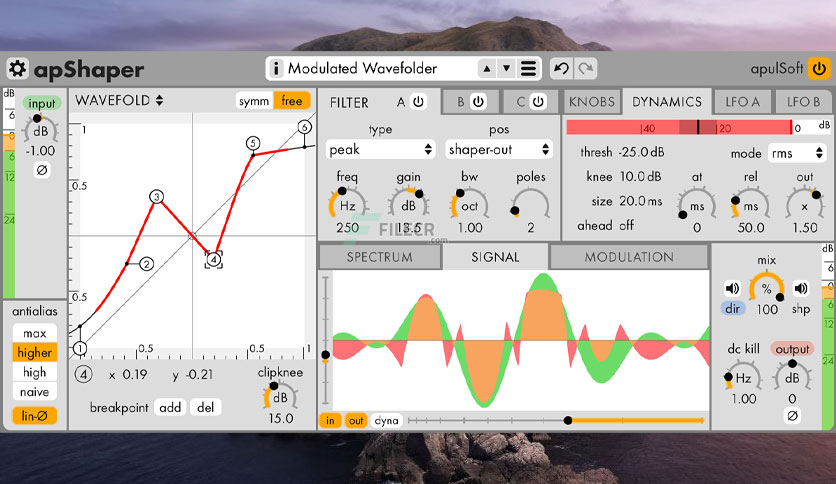Click the input gain dB knob

[41, 131]
